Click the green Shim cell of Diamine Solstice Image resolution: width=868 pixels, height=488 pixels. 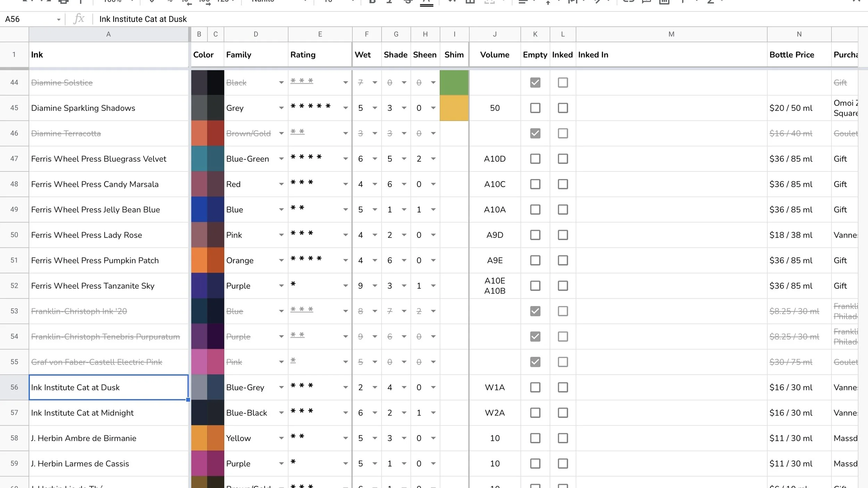pyautogui.click(x=454, y=83)
